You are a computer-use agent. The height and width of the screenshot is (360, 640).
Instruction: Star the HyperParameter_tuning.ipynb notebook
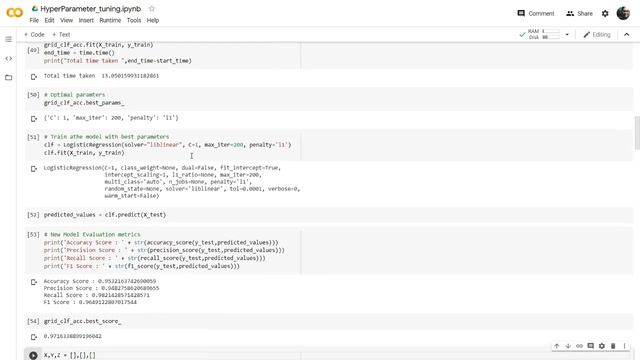tap(152, 8)
